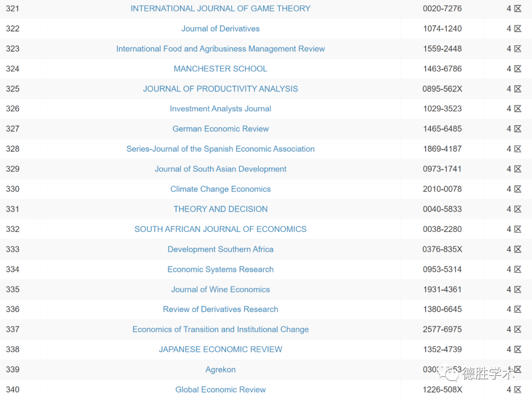Select row number 330
Screen dimensions: 532x397
(12, 189)
